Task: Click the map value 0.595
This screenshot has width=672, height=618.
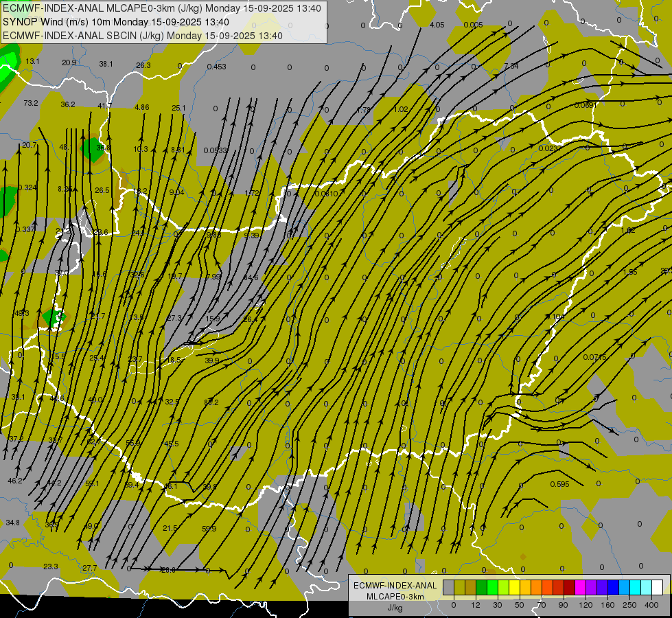Action: pyautogui.click(x=559, y=484)
